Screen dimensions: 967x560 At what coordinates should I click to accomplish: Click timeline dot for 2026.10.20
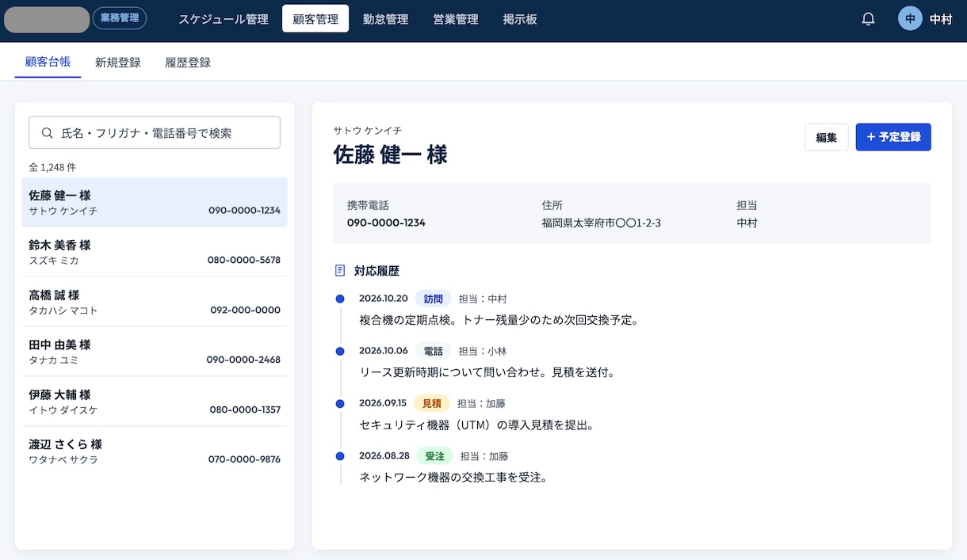point(340,299)
